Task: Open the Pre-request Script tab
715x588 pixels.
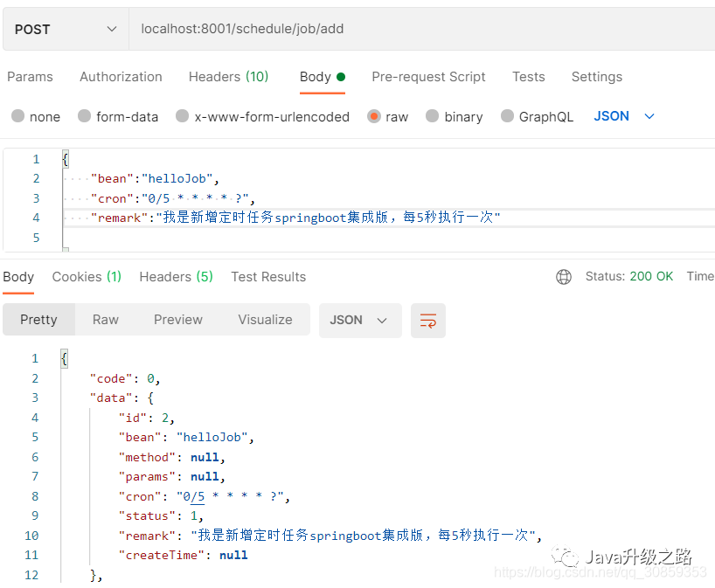Action: (x=428, y=77)
